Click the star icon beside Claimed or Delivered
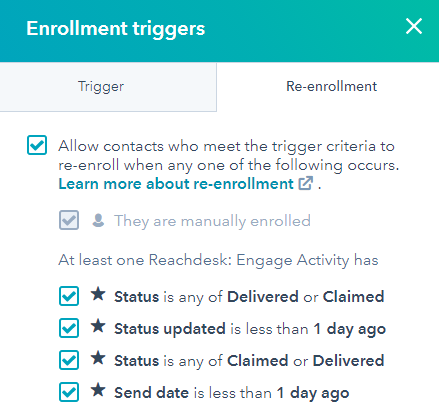This screenshot has height=409, width=439. click(98, 358)
